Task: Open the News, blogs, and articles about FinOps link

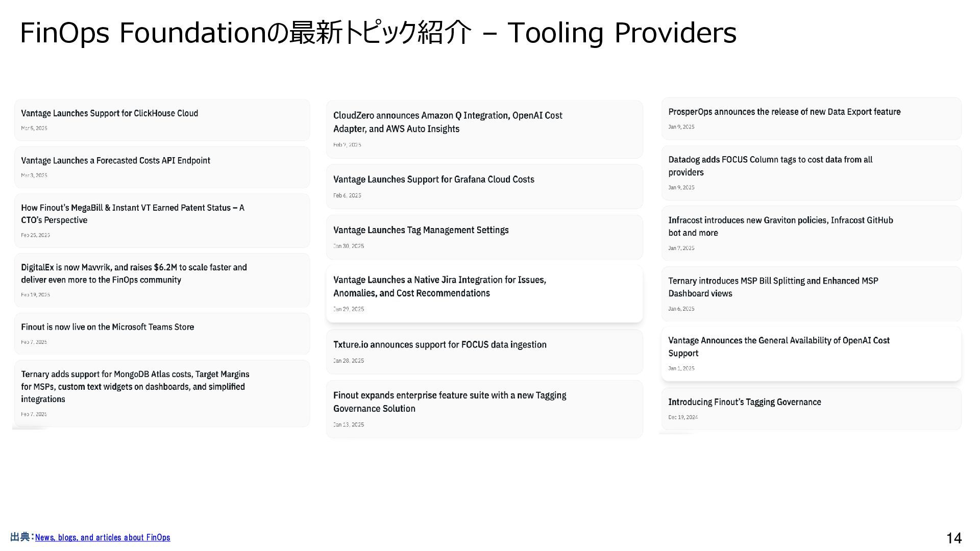Action: tap(103, 537)
